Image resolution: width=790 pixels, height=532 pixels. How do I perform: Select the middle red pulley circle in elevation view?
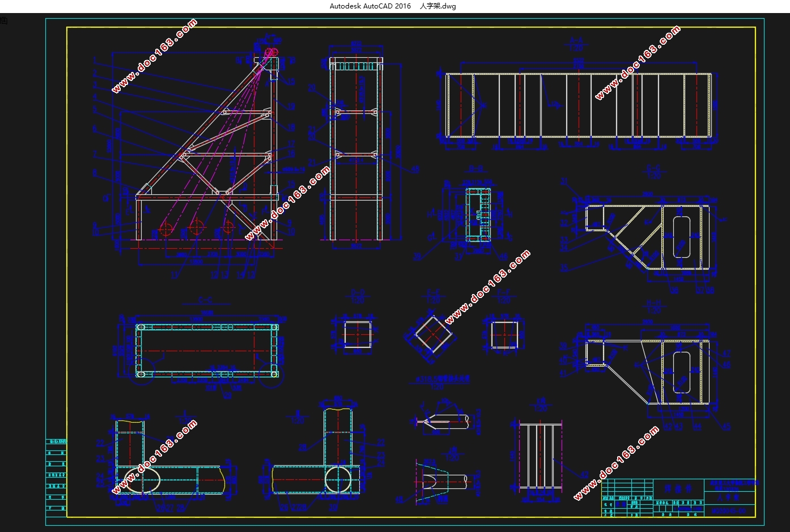click(197, 228)
